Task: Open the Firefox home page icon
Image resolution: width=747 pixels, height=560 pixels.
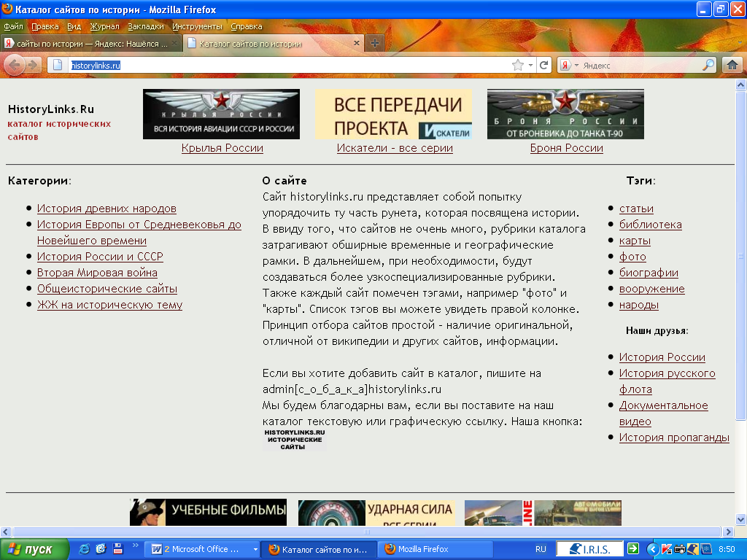Action: (732, 65)
